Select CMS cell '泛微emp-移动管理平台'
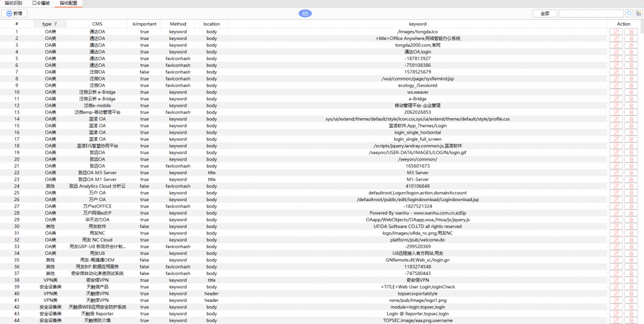This screenshot has height=324, width=644. tap(97, 112)
